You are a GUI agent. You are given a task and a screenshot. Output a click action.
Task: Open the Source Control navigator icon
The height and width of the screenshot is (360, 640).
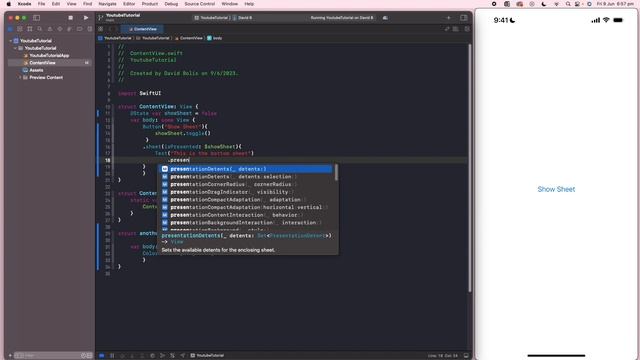tap(20, 29)
